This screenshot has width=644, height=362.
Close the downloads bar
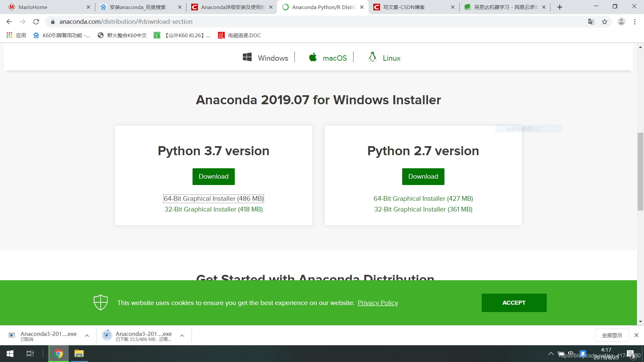point(636,335)
